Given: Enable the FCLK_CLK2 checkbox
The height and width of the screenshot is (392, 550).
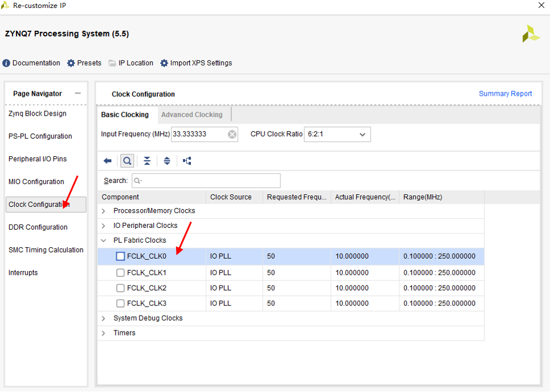Looking at the screenshot, I should pyautogui.click(x=120, y=288).
